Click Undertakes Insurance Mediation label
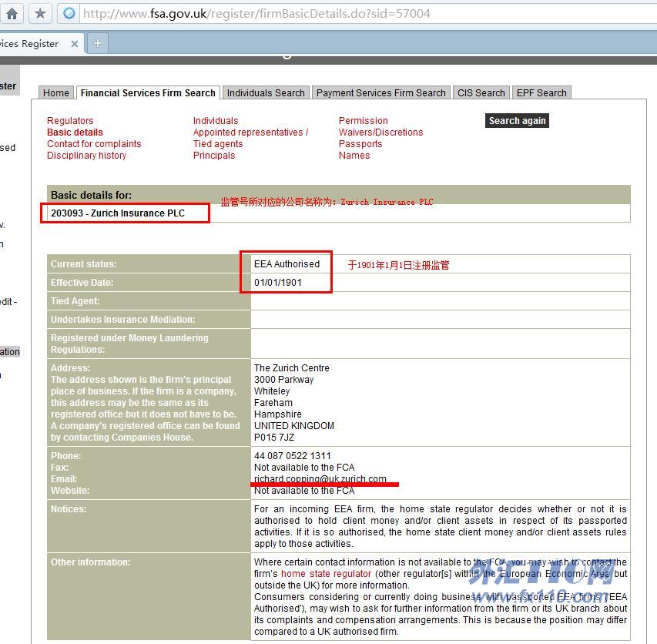 click(122, 319)
